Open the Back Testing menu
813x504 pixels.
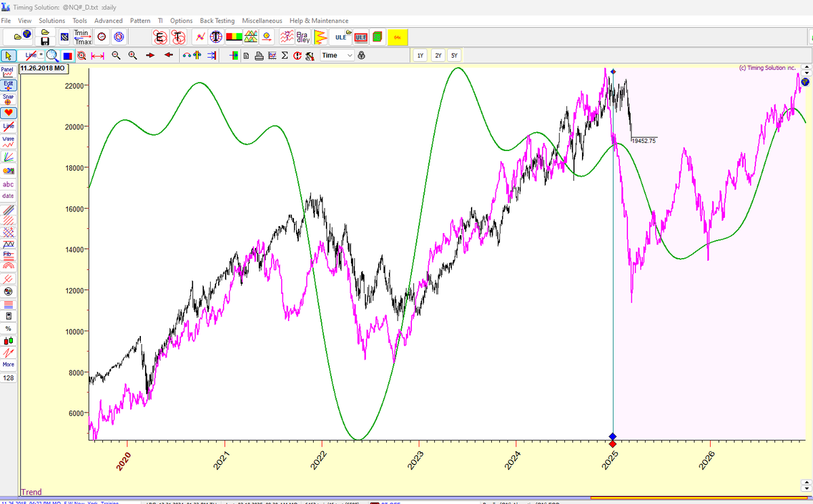tap(217, 21)
